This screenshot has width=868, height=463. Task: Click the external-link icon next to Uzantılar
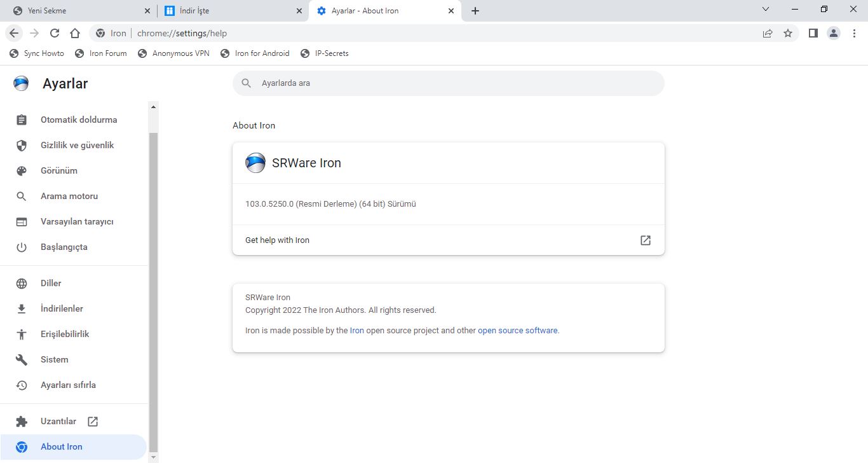click(93, 421)
